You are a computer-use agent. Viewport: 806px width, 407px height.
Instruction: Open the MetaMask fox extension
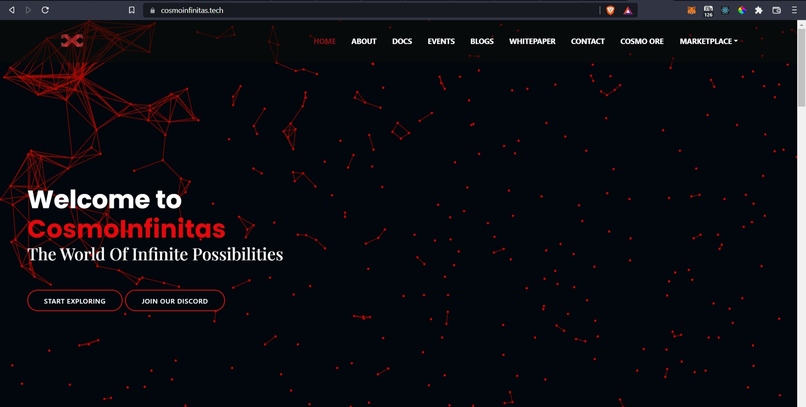pyautogui.click(x=691, y=10)
